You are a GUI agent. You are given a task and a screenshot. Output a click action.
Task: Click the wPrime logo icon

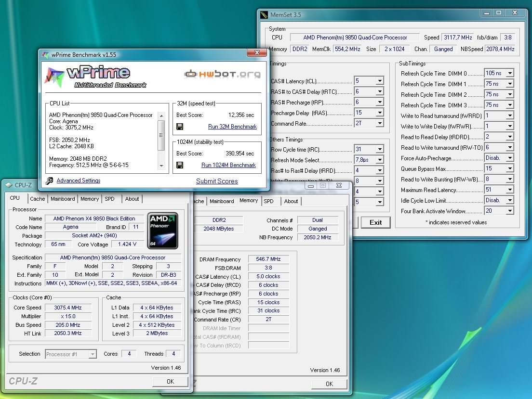click(x=54, y=77)
